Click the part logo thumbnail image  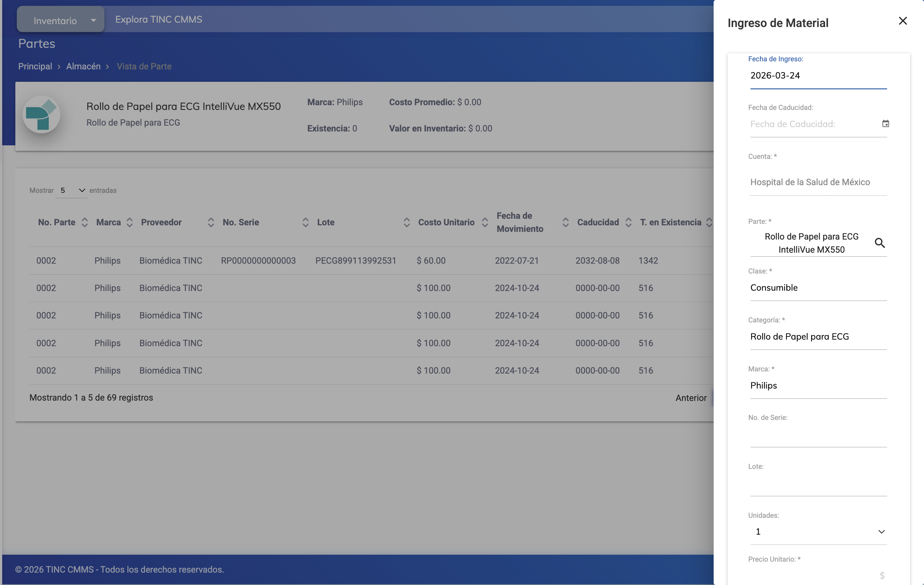pyautogui.click(x=41, y=115)
